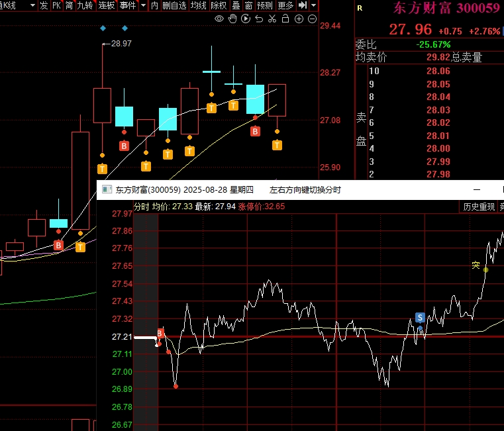
Task: Click the 叠 overlay button
Action: click(x=236, y=5)
